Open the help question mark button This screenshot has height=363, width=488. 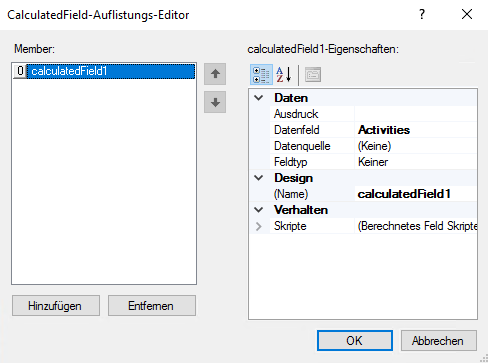click(x=422, y=14)
